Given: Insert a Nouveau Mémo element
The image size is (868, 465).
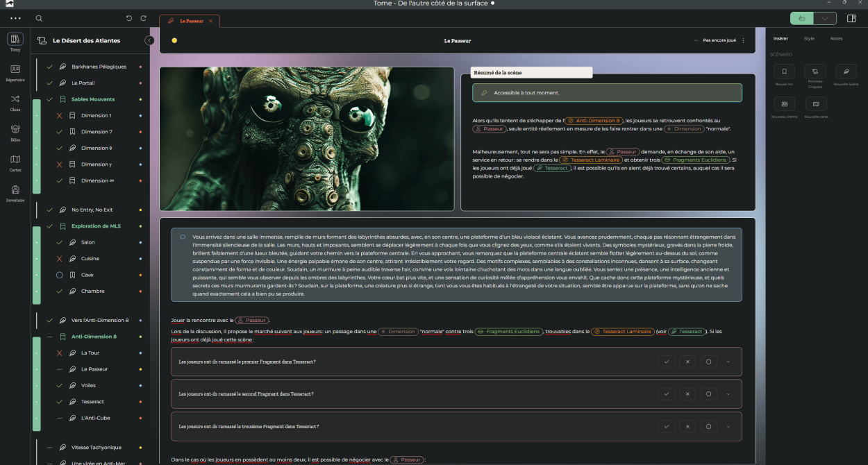Looking at the screenshot, I should (x=784, y=104).
